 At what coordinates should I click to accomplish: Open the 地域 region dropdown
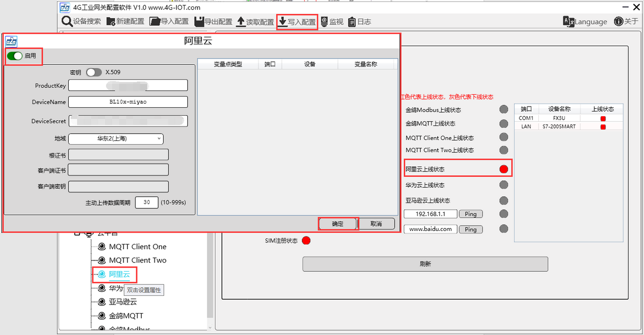116,139
